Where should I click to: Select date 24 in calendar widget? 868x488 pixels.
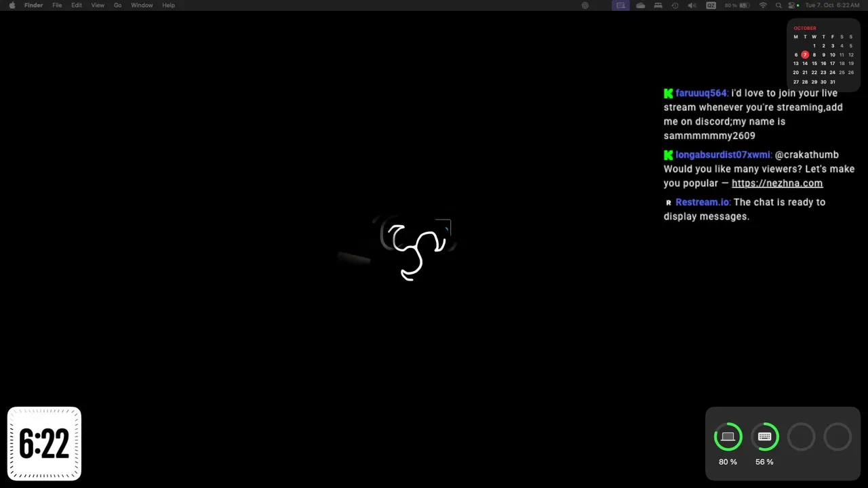tap(833, 73)
